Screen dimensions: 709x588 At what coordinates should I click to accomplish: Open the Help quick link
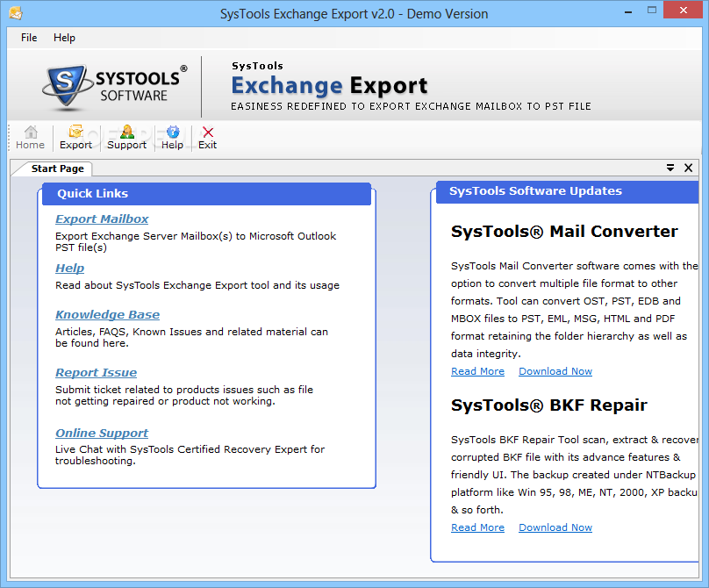[69, 268]
